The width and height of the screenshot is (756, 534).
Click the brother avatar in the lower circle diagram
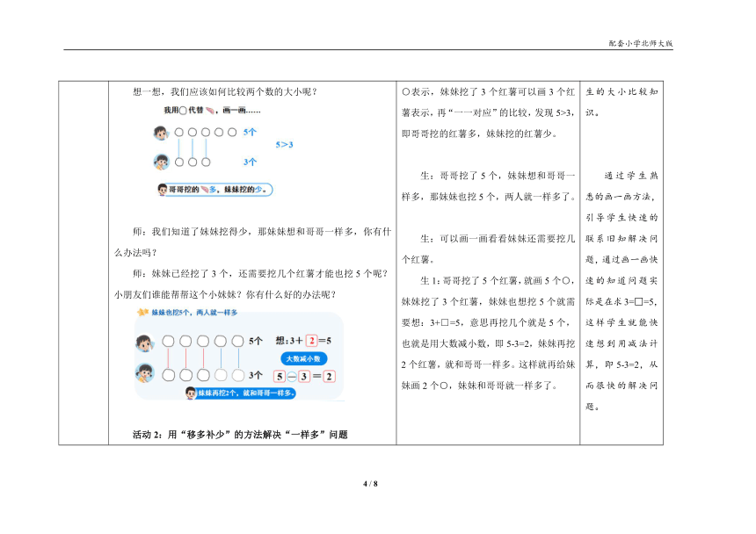pos(145,343)
